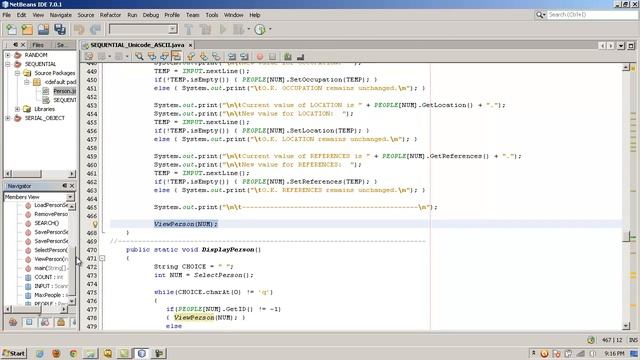Collapse the default package node
Screen dimensions: 640x360
(27, 82)
